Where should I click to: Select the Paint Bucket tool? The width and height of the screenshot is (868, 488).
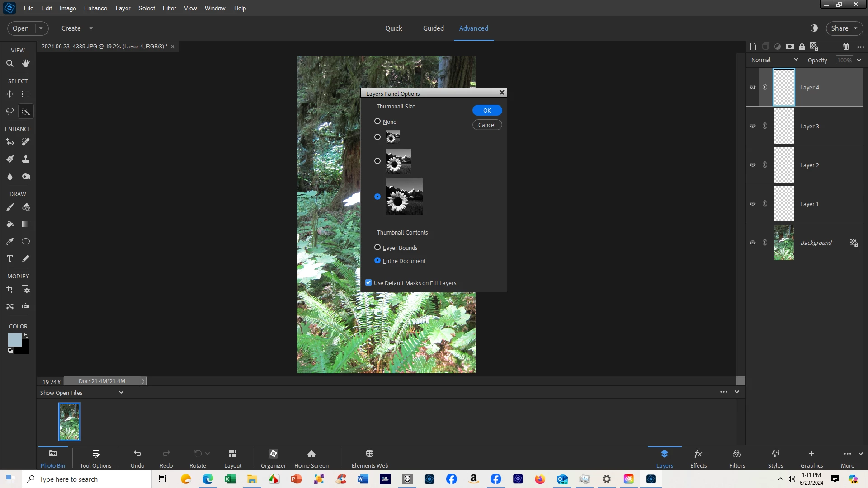tap(9, 224)
